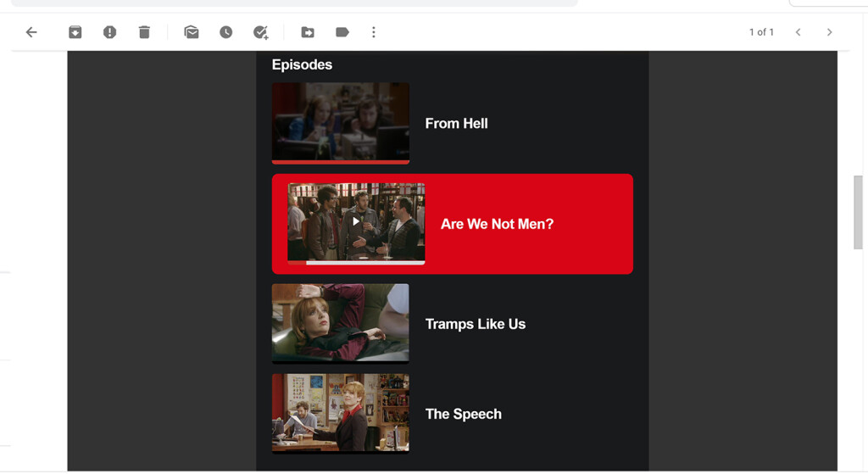
Task: Go to the older email arrow
Action: [x=829, y=32]
